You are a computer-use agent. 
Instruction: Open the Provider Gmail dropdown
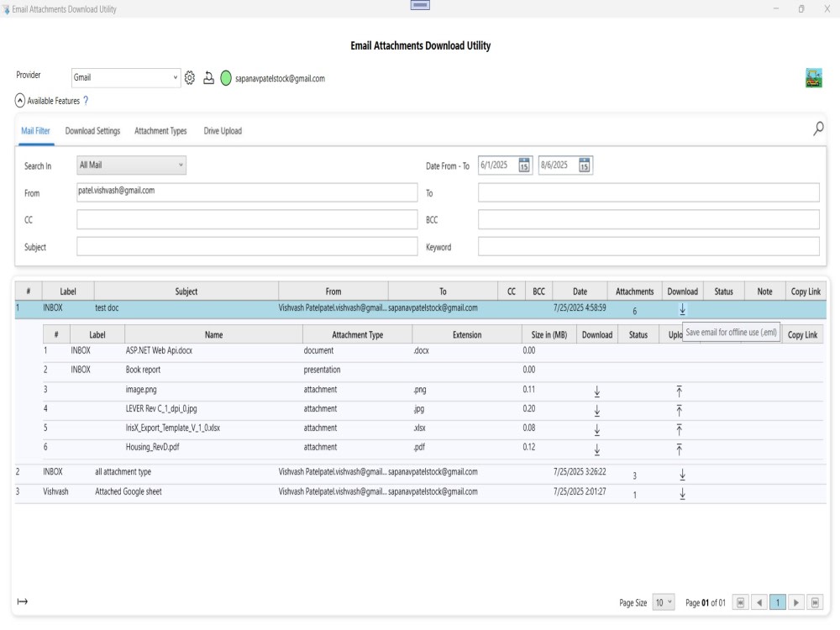pyautogui.click(x=126, y=77)
